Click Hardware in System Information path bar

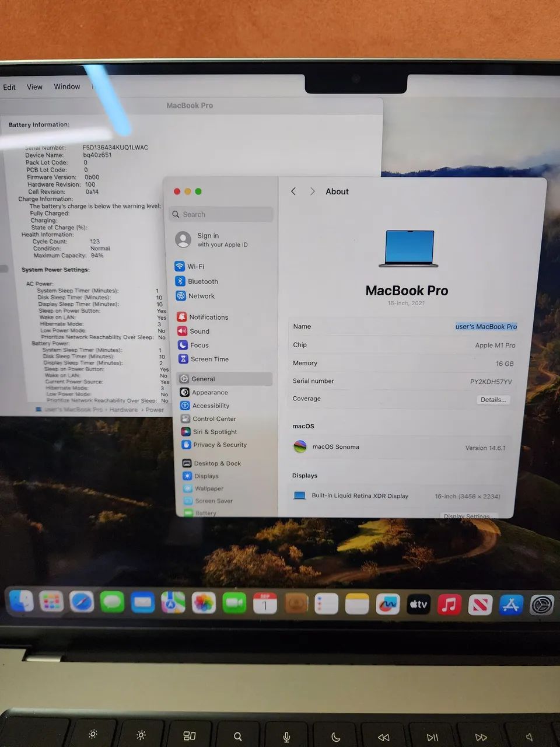click(x=124, y=410)
